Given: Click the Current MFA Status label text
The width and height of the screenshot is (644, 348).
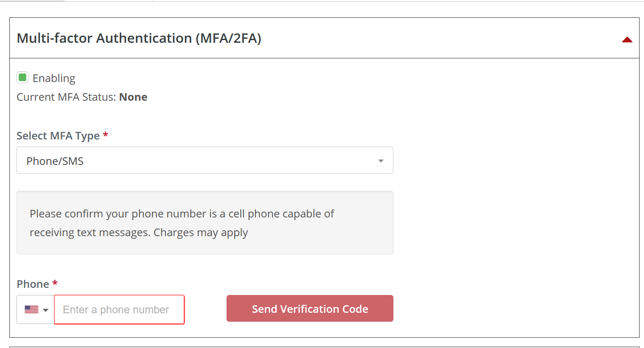Looking at the screenshot, I should pos(67,97).
